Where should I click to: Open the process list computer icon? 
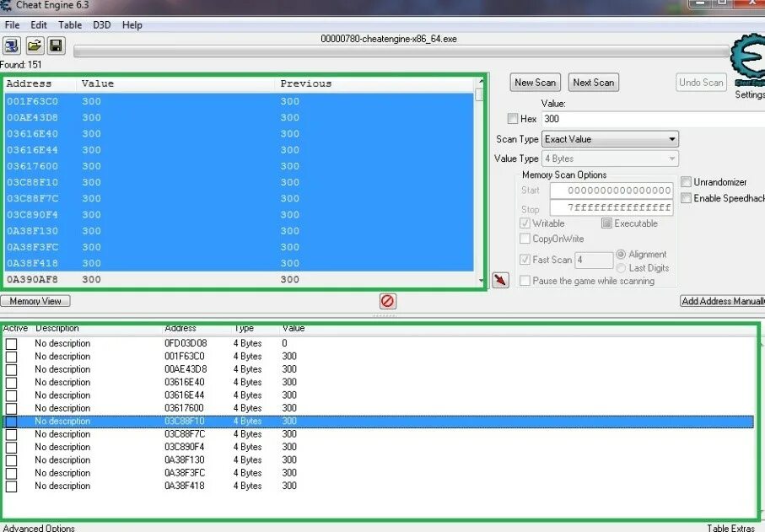pos(11,46)
